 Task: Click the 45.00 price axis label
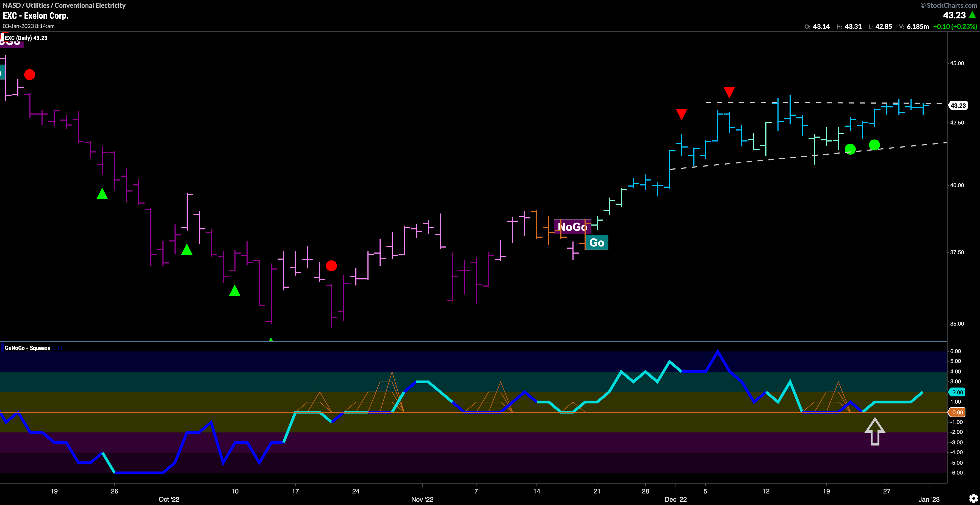click(957, 63)
